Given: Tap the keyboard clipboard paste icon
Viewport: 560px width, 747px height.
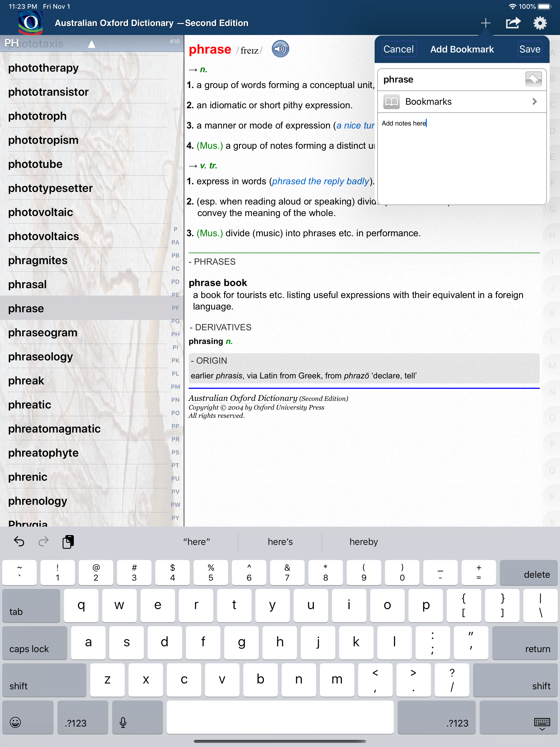Looking at the screenshot, I should [x=68, y=541].
